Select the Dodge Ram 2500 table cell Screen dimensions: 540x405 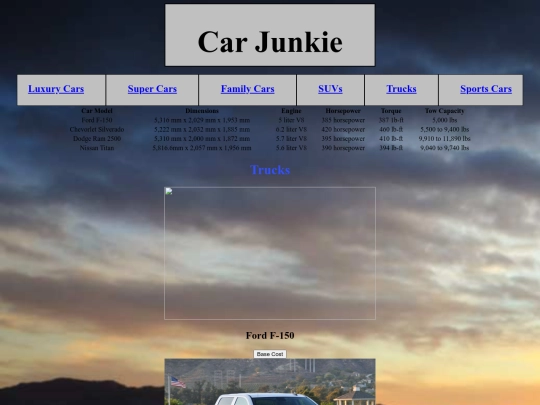click(x=97, y=139)
